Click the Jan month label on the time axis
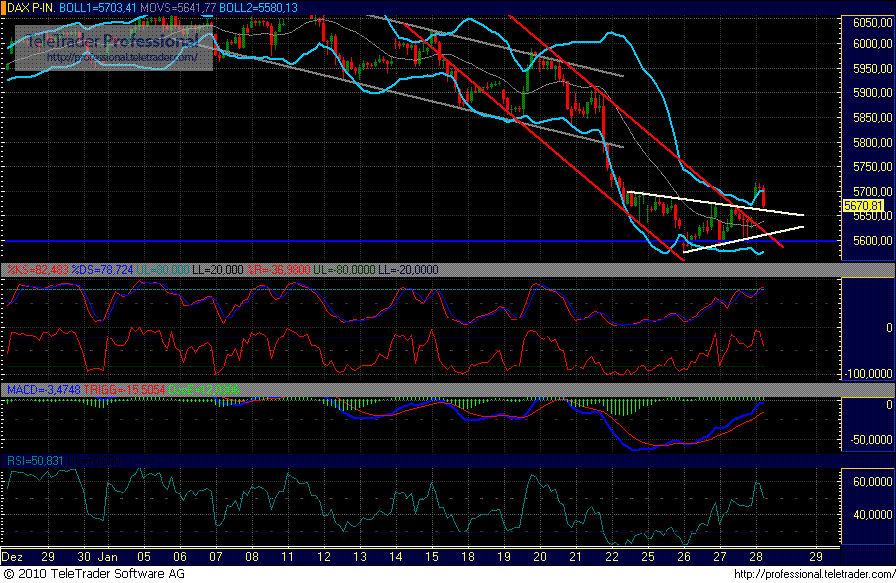 [107, 557]
